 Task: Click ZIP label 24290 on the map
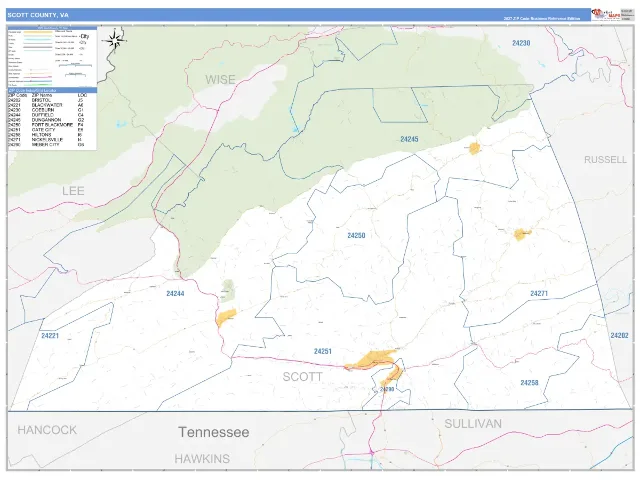[x=387, y=389]
